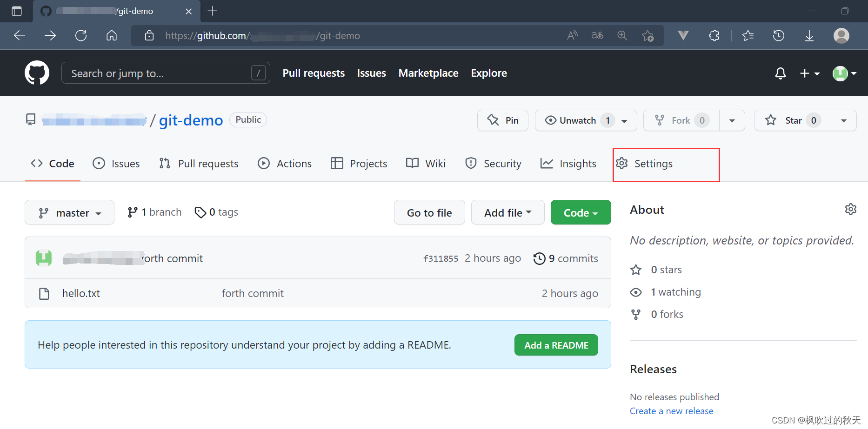Reload the page with refresh icon
The height and width of the screenshot is (429, 868).
[x=81, y=35]
